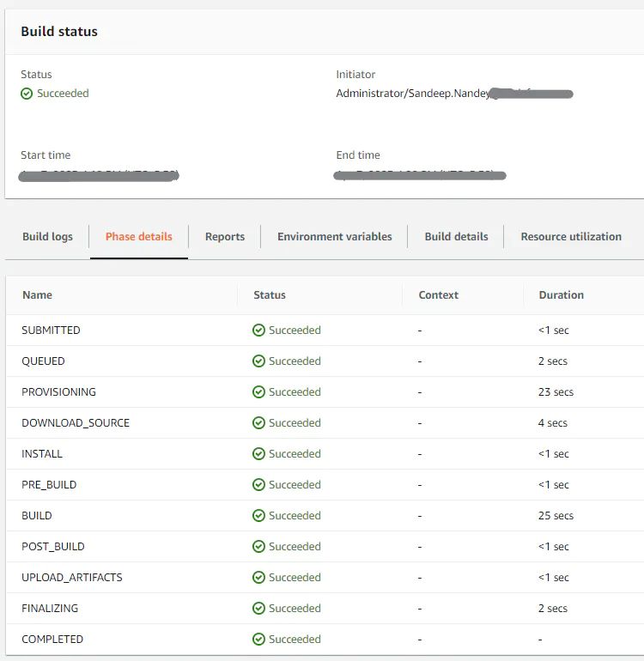Click the 25 secs duration for BUILD
This screenshot has height=661, width=644.
pyautogui.click(x=556, y=516)
